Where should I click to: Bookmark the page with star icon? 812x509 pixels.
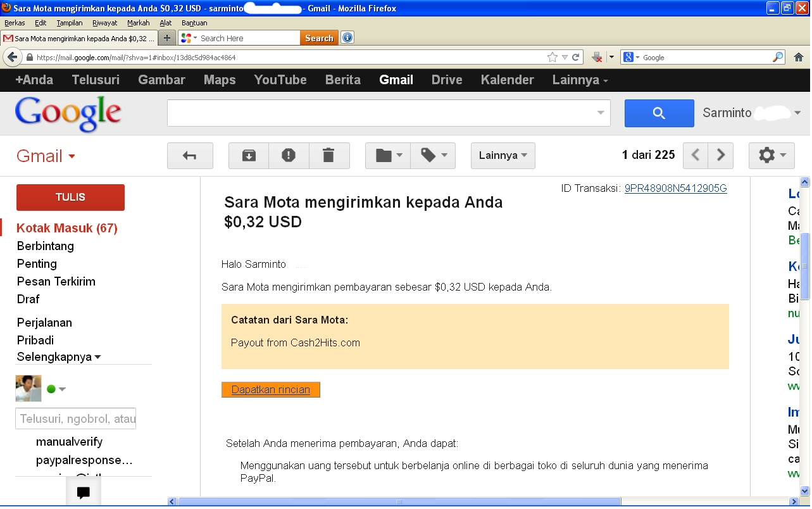(552, 57)
